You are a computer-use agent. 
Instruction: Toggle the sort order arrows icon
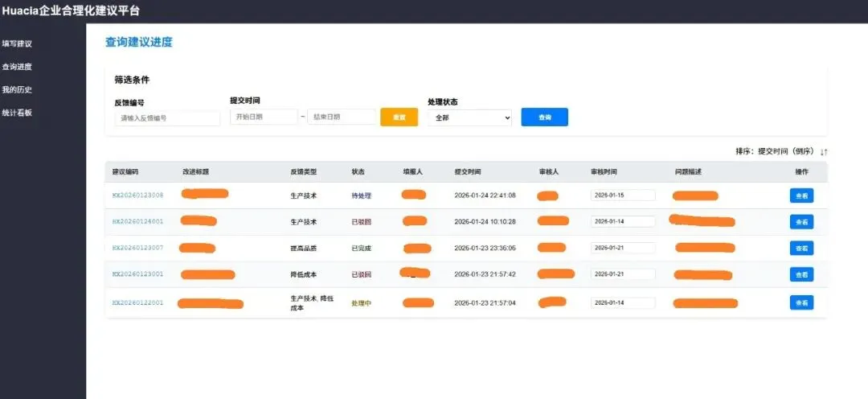point(824,151)
